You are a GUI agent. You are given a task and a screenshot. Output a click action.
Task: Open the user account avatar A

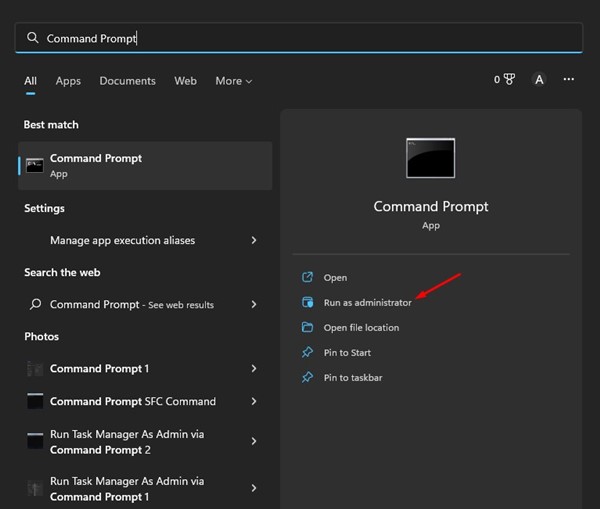pyautogui.click(x=539, y=80)
